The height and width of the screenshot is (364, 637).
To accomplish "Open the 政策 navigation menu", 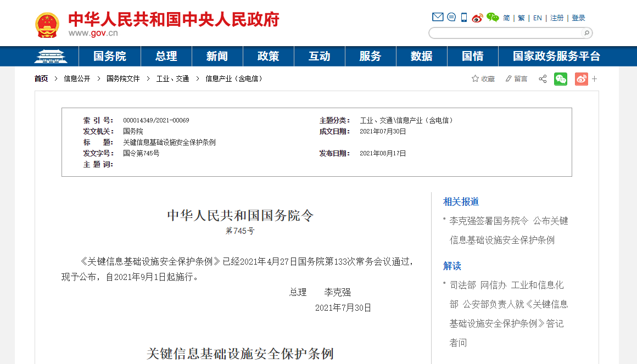I will point(269,57).
